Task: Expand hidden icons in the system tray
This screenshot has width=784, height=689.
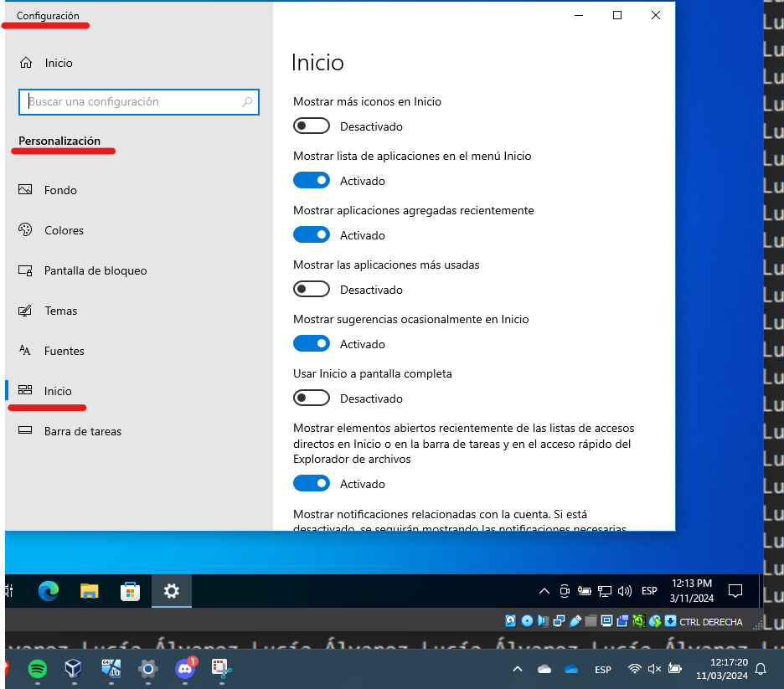Action: click(x=544, y=591)
